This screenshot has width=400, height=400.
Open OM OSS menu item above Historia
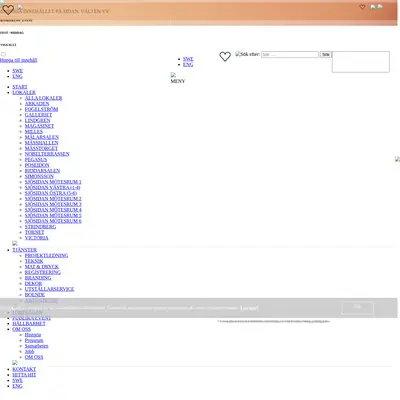point(21,329)
